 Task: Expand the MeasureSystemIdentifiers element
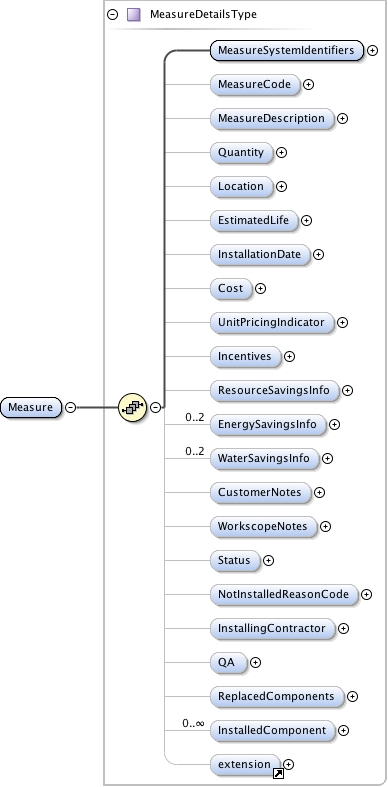372,50
